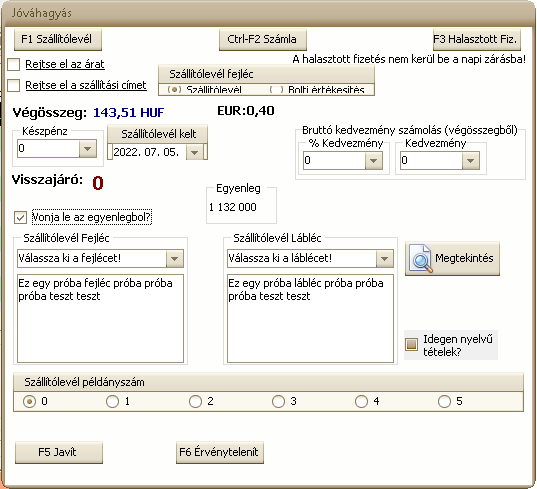Set copy count to 2

point(195,401)
